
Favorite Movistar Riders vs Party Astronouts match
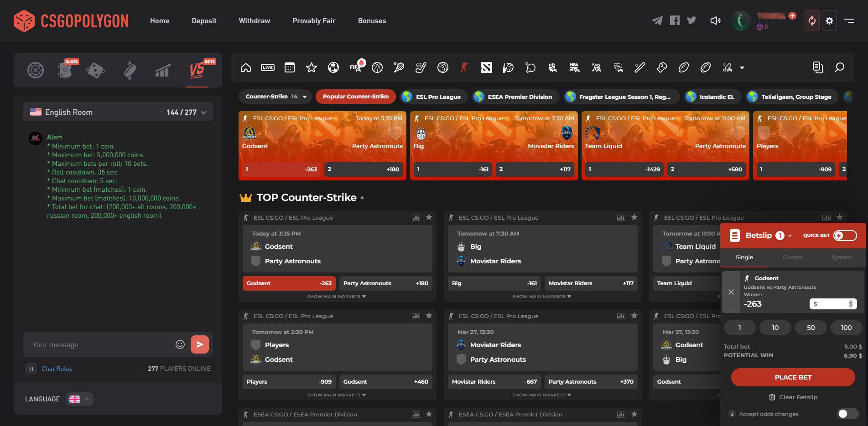634,316
